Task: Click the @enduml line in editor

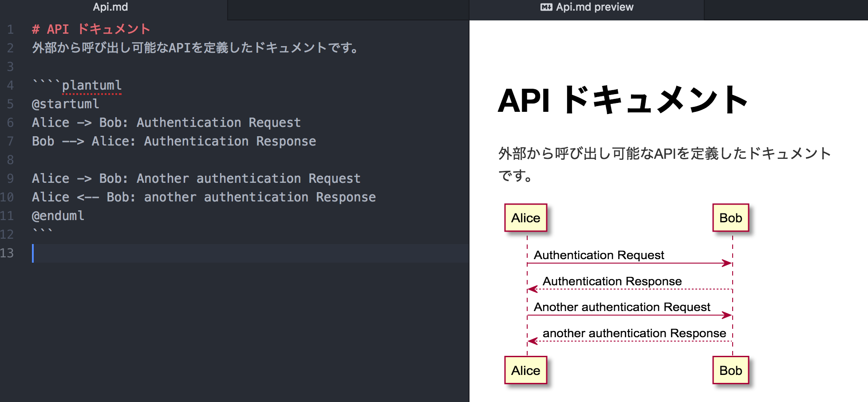Action: tap(58, 216)
